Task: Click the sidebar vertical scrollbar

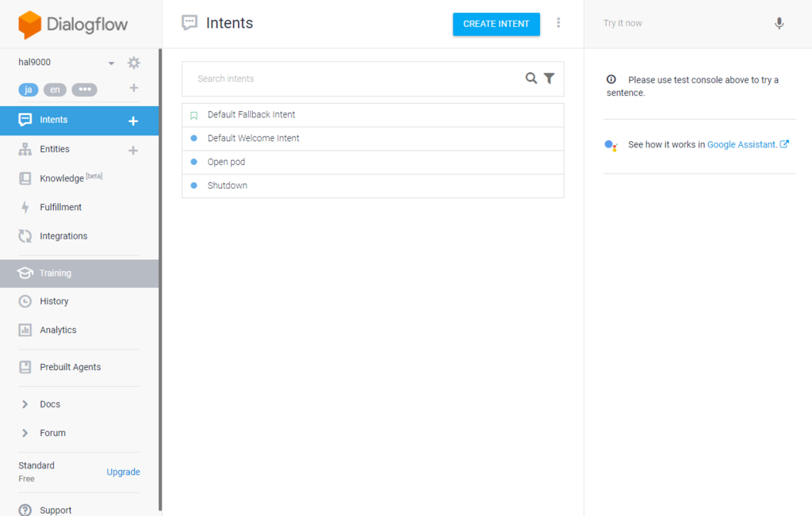Action: pos(160,280)
